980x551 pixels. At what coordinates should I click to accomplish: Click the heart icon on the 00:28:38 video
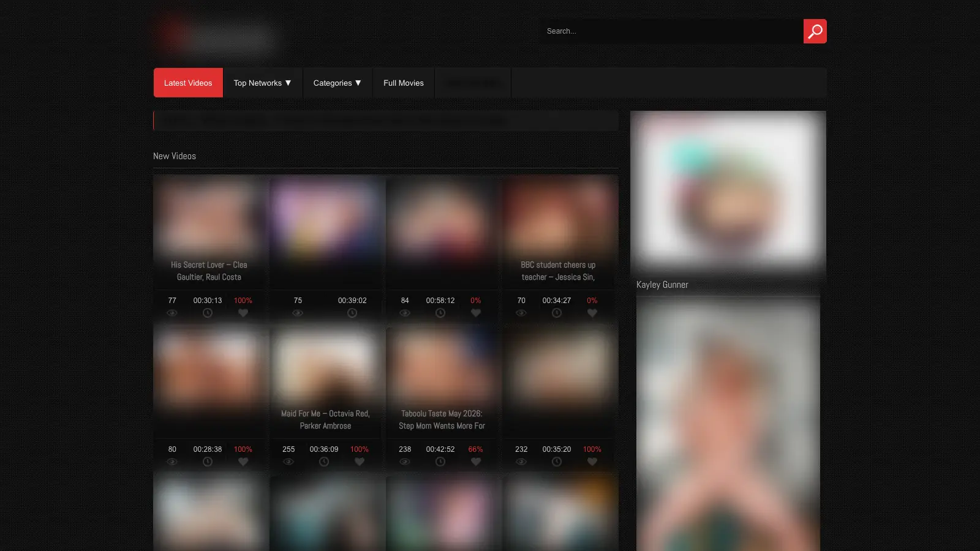coord(243,462)
